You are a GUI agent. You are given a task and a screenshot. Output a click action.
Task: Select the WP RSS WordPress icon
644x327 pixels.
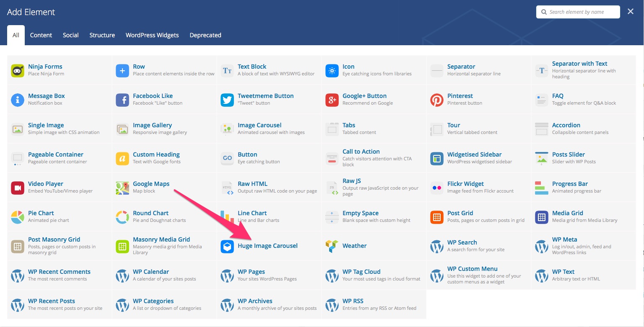point(332,305)
